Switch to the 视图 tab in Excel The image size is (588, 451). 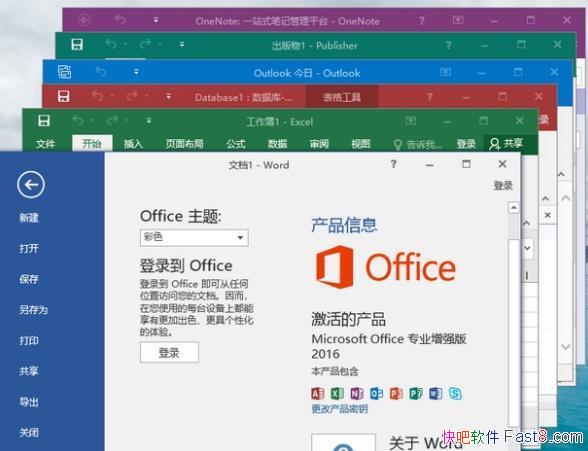[x=361, y=144]
